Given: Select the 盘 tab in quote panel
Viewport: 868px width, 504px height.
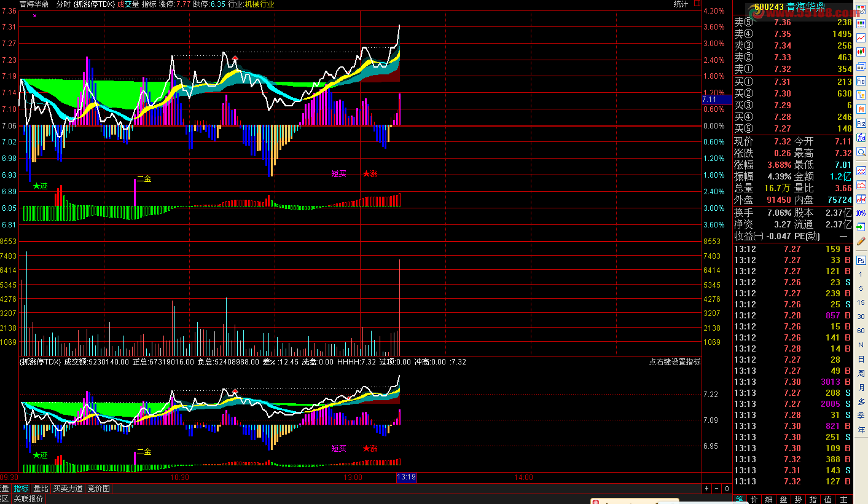Looking at the screenshot, I should pyautogui.click(x=784, y=499).
